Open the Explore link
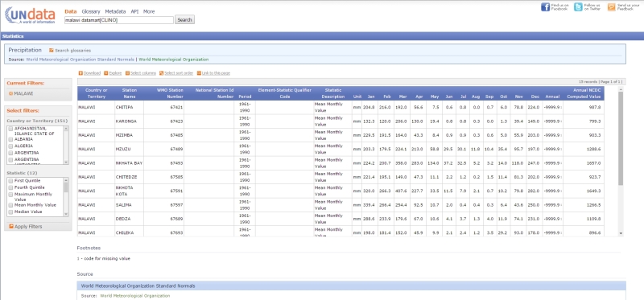The width and height of the screenshot is (644, 300). click(x=115, y=73)
